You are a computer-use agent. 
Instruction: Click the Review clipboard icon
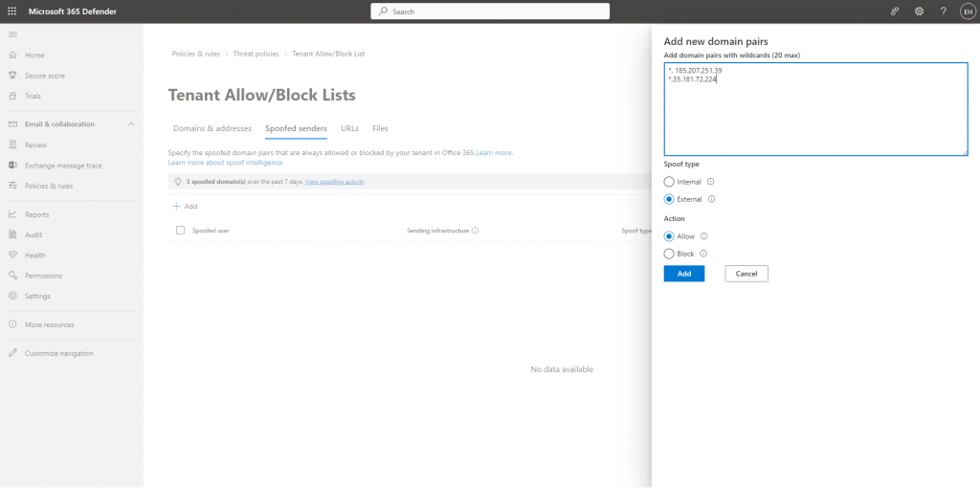pyautogui.click(x=12, y=145)
